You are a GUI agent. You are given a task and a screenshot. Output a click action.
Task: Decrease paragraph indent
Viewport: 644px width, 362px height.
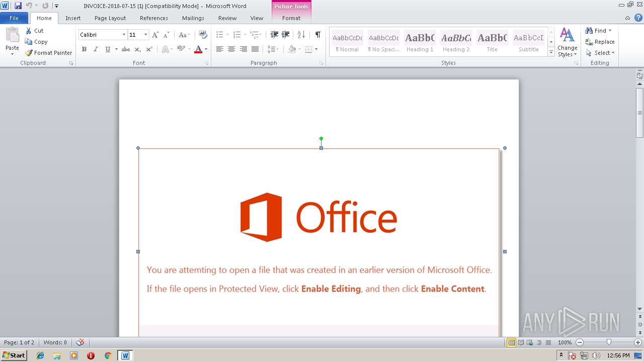pos(274,35)
